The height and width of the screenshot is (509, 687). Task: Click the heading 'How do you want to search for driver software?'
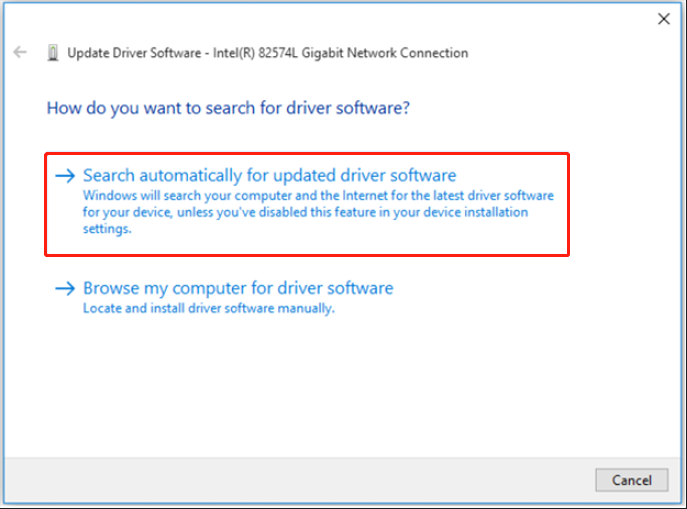coord(228,108)
